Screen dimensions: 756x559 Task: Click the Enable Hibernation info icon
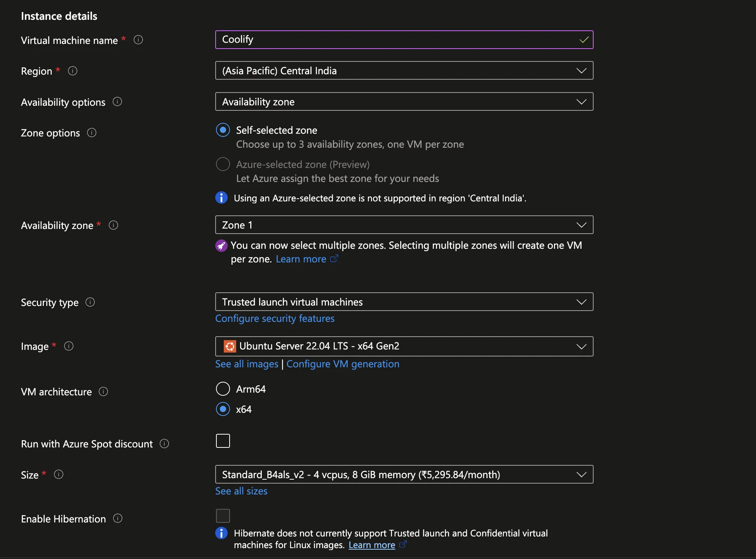(118, 519)
